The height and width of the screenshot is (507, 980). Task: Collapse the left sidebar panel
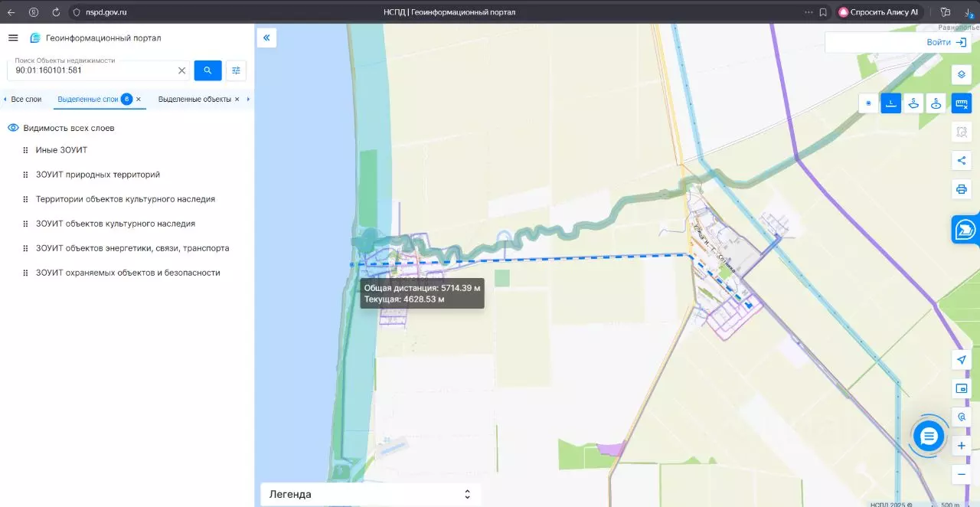pos(266,38)
